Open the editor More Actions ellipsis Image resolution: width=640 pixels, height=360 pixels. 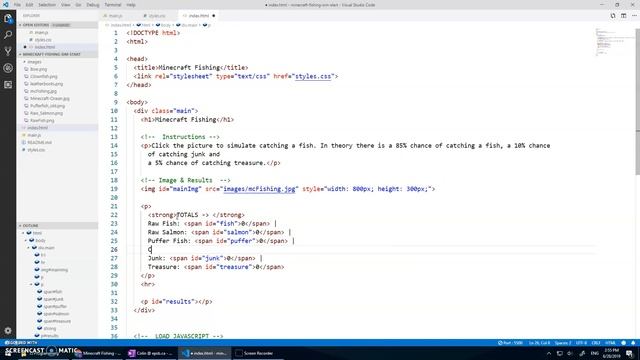click(x=634, y=16)
